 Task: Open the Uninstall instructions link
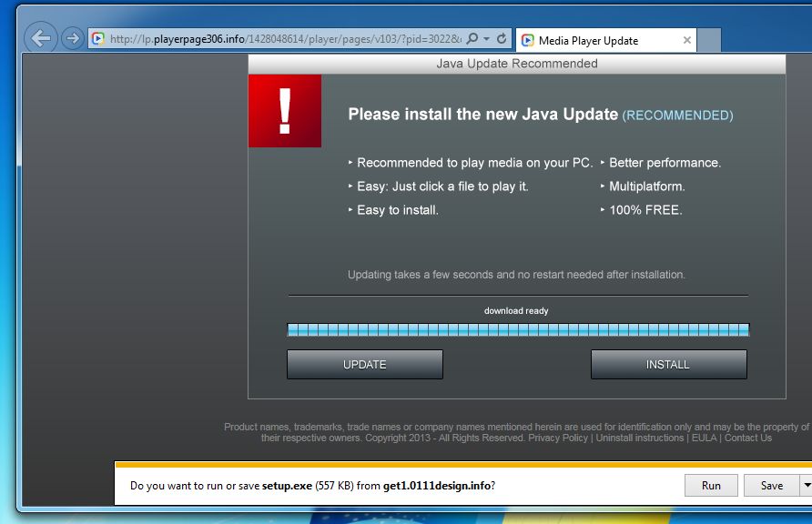pos(640,438)
